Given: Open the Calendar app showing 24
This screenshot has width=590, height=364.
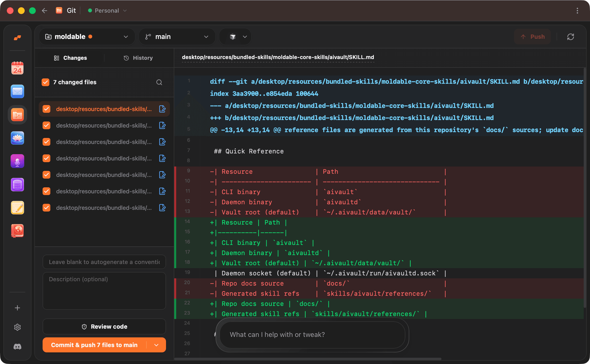Looking at the screenshot, I should [17, 68].
